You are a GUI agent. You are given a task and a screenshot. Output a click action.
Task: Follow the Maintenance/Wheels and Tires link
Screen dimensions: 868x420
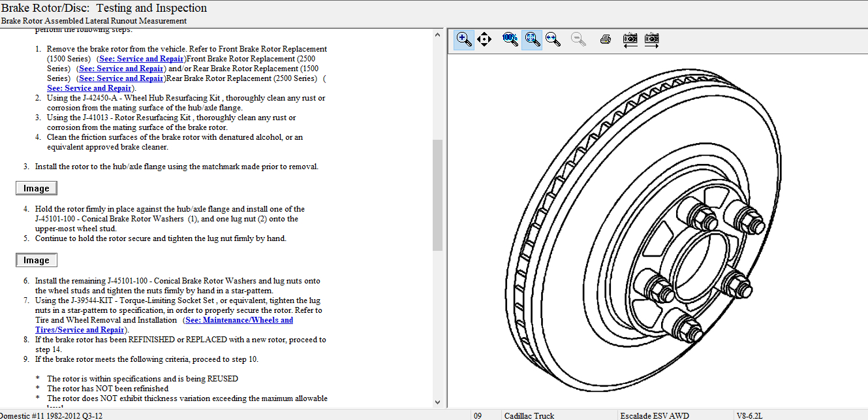[238, 320]
